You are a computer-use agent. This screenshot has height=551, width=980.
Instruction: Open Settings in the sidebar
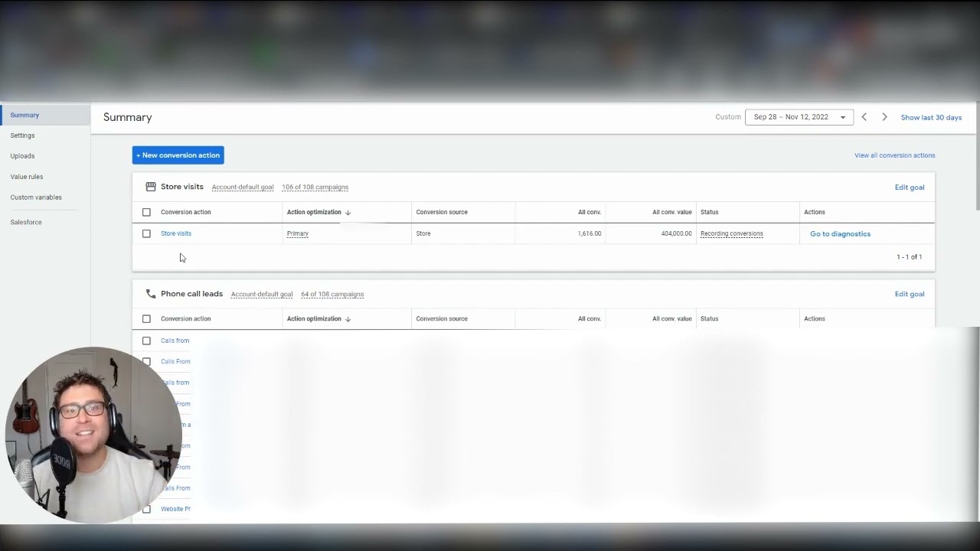(22, 135)
